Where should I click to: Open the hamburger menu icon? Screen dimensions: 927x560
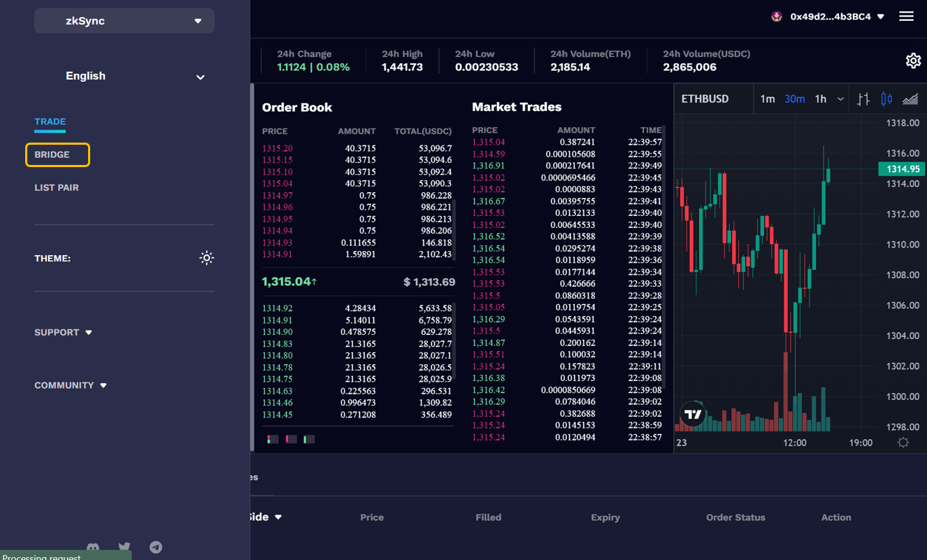click(x=906, y=16)
